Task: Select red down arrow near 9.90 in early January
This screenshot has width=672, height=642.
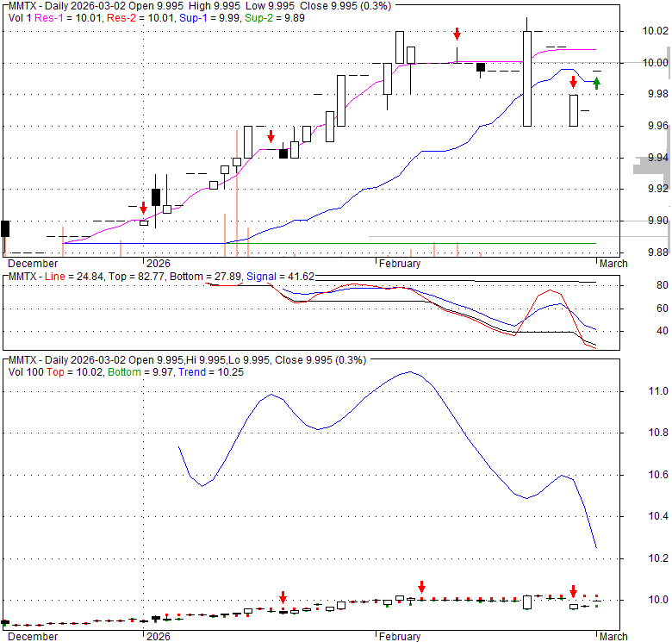Action: tap(143, 208)
